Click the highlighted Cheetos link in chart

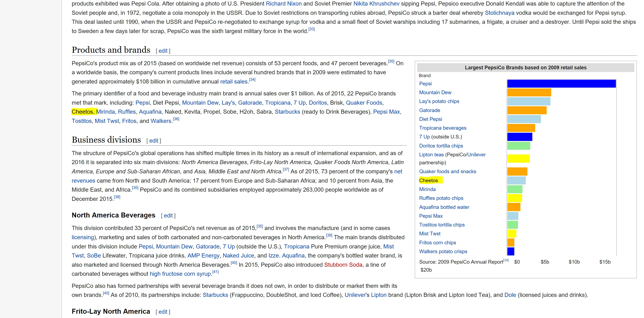(428, 181)
